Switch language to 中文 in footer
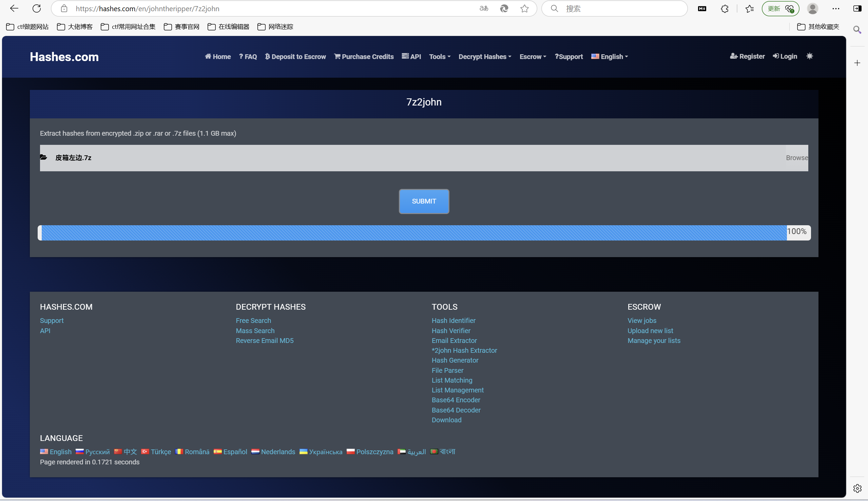 (126, 452)
